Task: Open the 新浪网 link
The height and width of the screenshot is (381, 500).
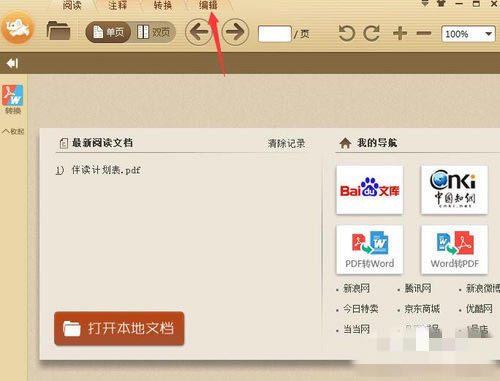Action: click(356, 288)
